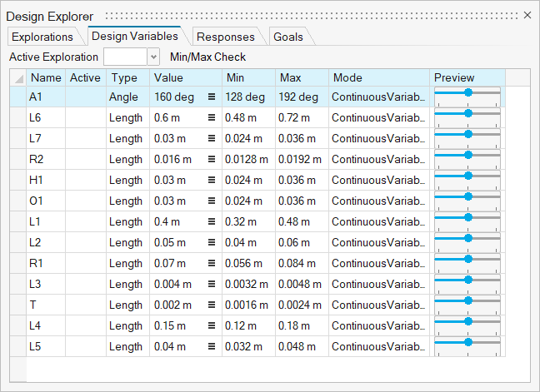Toggle the Active cell for A1

coord(85,97)
